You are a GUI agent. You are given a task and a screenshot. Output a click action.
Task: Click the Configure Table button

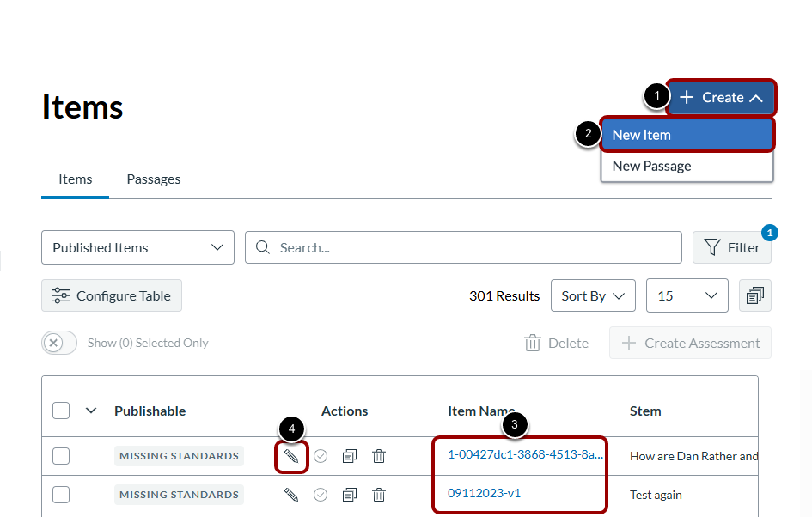coord(112,295)
